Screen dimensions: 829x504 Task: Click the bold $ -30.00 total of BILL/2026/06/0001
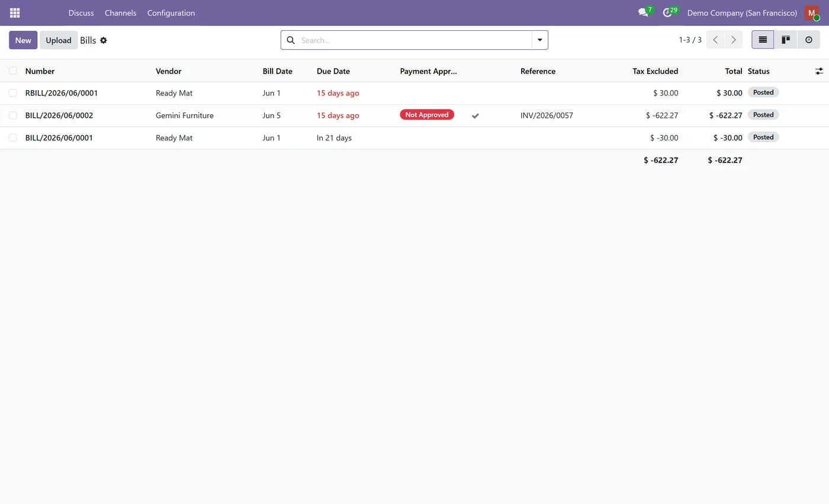[728, 138]
